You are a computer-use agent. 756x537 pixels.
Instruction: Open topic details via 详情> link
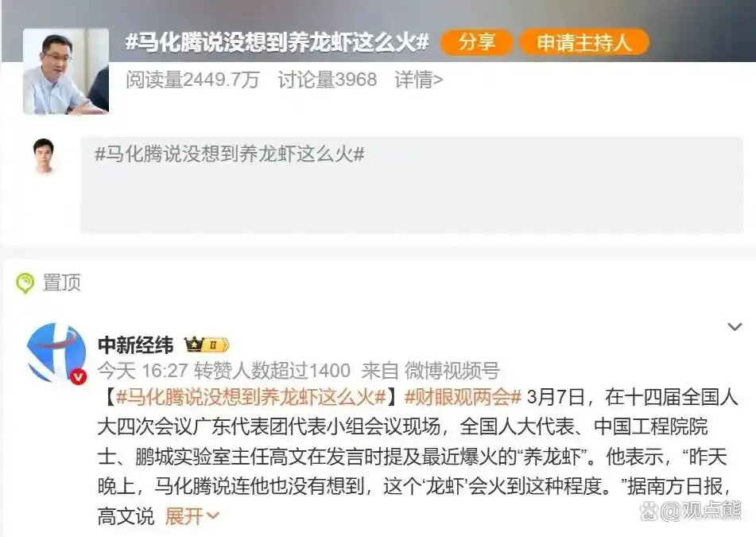(x=418, y=80)
